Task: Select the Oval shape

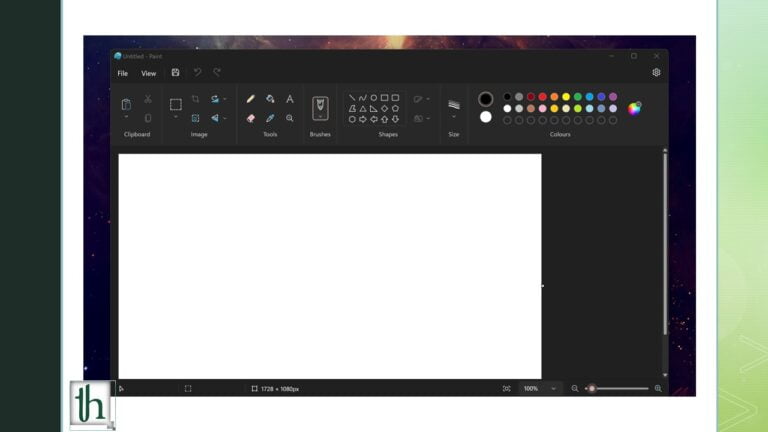Action: coord(373,97)
